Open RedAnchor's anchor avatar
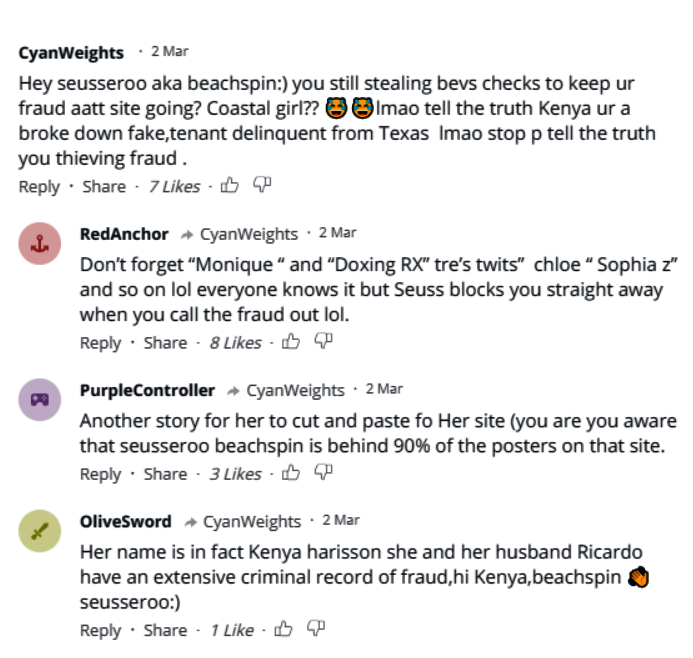693x658 pixels. 40,243
